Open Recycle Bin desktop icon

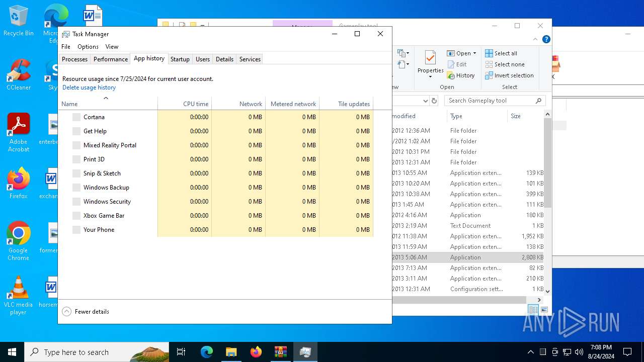18,21
